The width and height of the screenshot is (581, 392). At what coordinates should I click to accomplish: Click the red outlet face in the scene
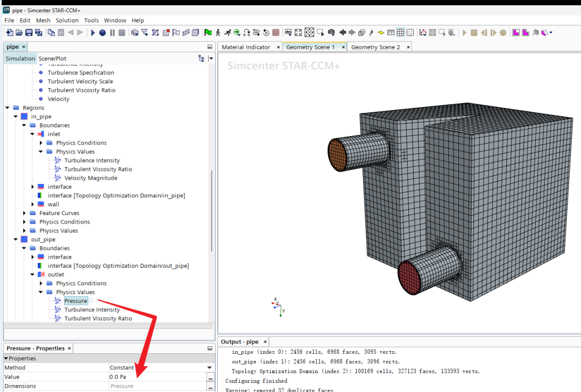pyautogui.click(x=409, y=277)
